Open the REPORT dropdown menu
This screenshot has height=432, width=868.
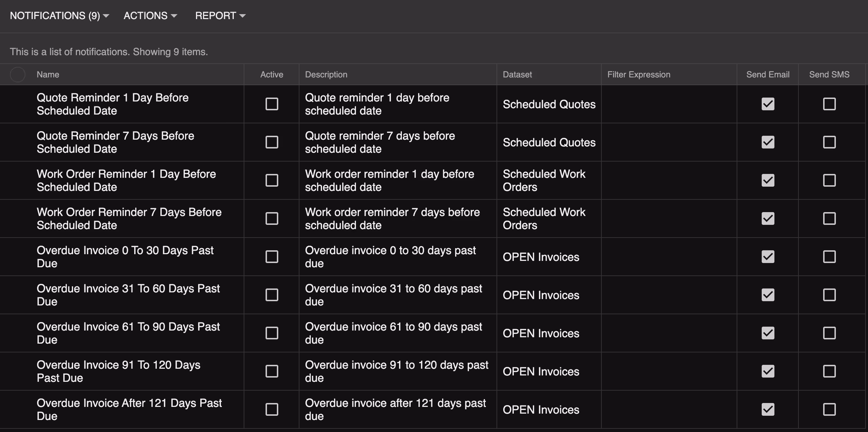[x=220, y=16]
